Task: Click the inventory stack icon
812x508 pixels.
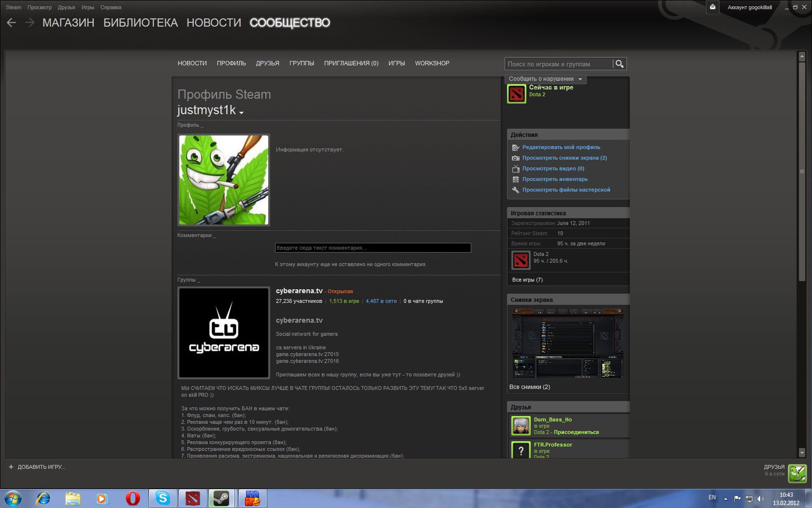Action: click(x=516, y=179)
